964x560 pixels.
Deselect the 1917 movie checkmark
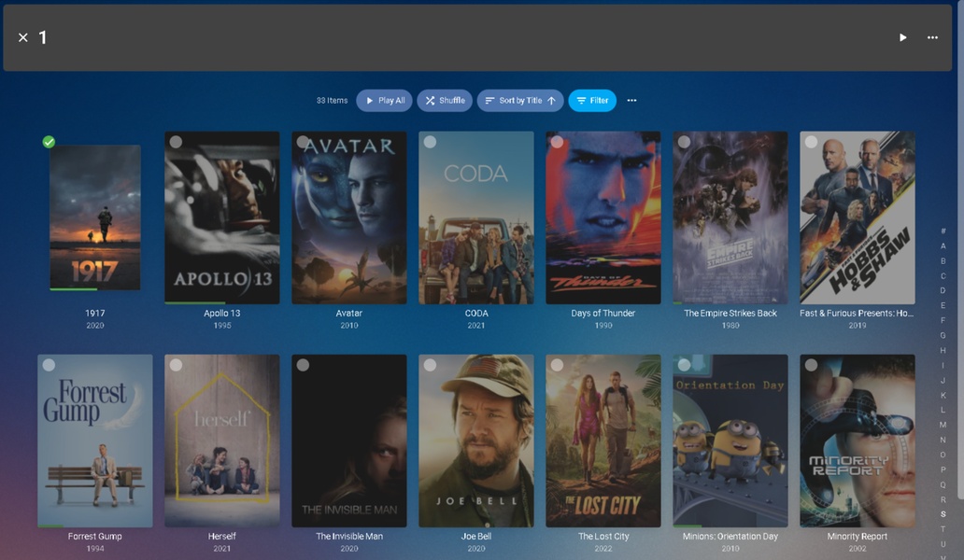point(49,142)
